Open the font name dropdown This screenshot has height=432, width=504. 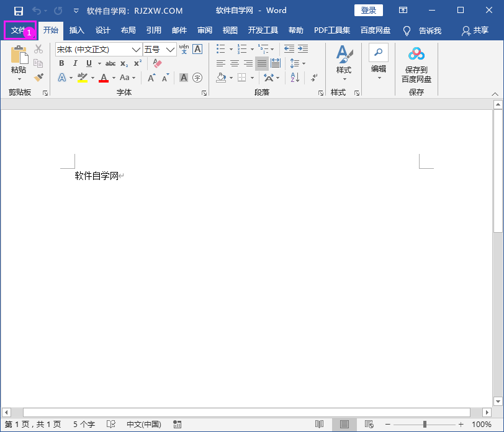pyautogui.click(x=137, y=49)
